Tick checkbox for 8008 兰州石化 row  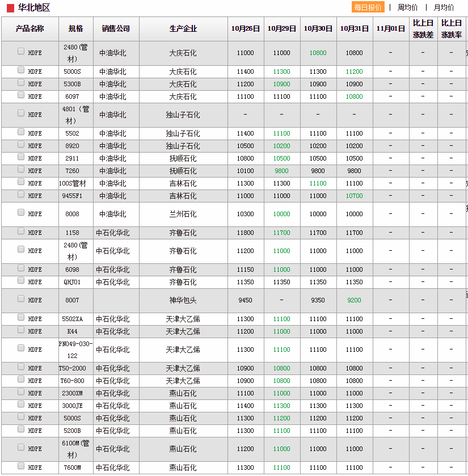pos(21,212)
